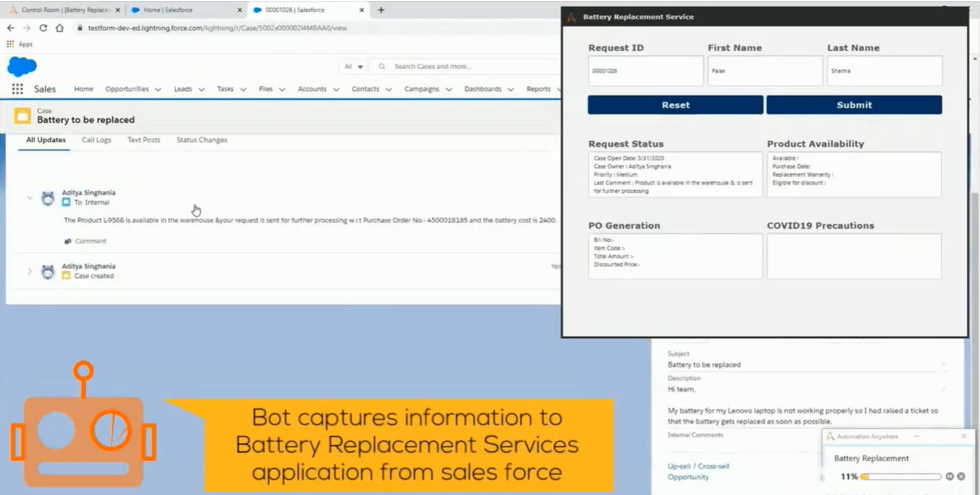Click the avatar on the Case created entry
The width and height of the screenshot is (980, 495).
point(48,272)
